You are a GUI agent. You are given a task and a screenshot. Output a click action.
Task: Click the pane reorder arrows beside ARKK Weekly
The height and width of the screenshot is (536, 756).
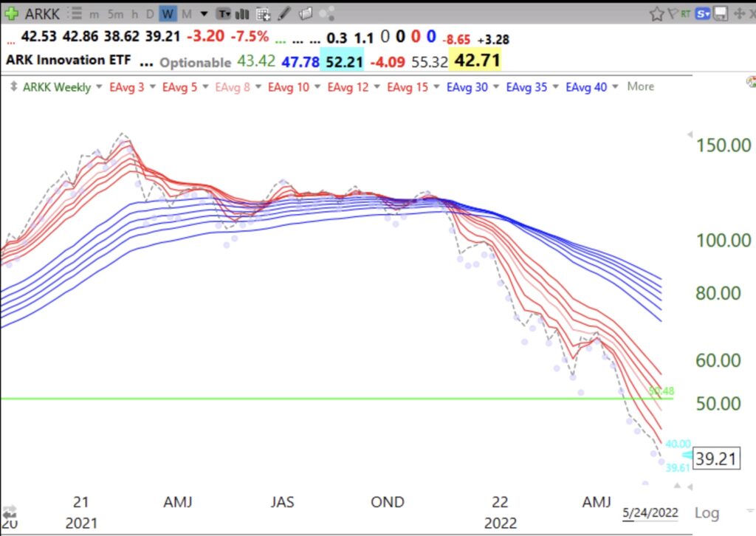pos(13,87)
